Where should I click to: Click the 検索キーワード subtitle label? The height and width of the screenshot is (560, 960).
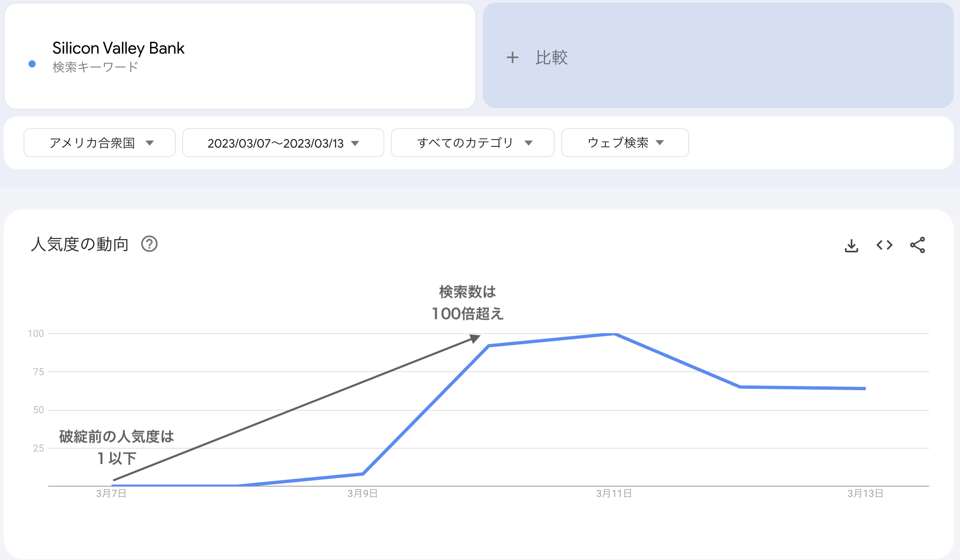[x=95, y=67]
